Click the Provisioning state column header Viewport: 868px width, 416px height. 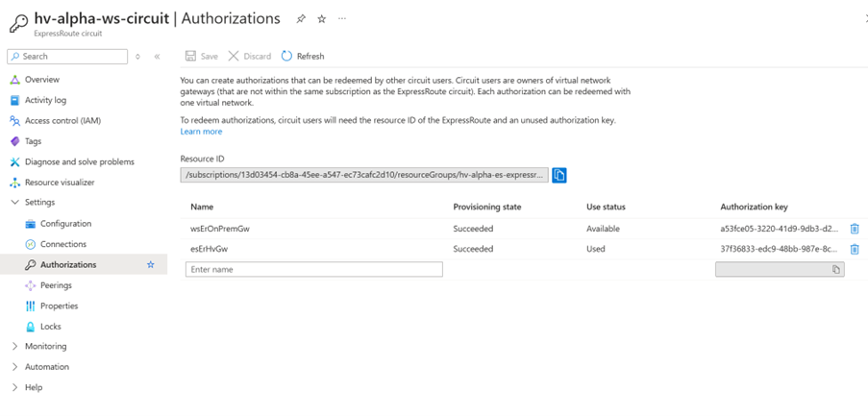[x=487, y=207]
